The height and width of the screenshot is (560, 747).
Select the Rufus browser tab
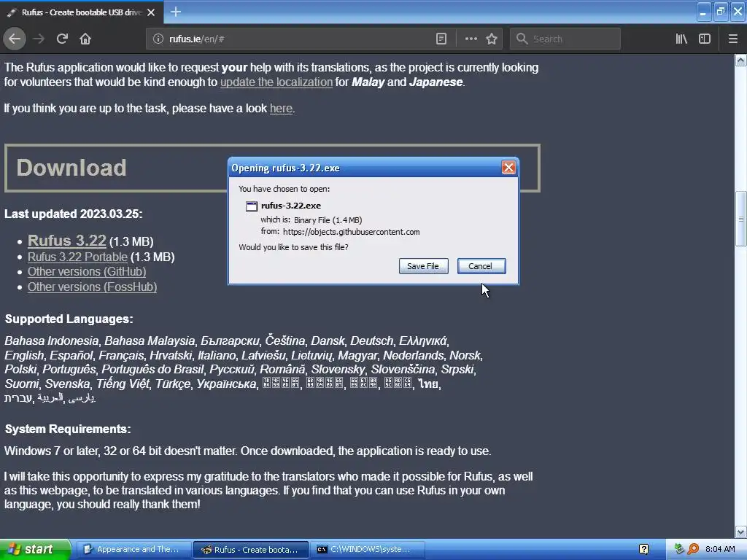[x=81, y=12]
